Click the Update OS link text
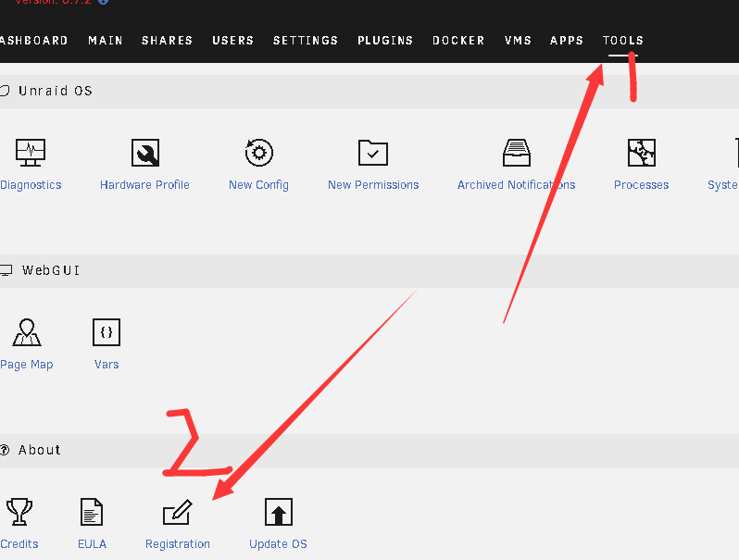The width and height of the screenshot is (739, 560). point(278,544)
